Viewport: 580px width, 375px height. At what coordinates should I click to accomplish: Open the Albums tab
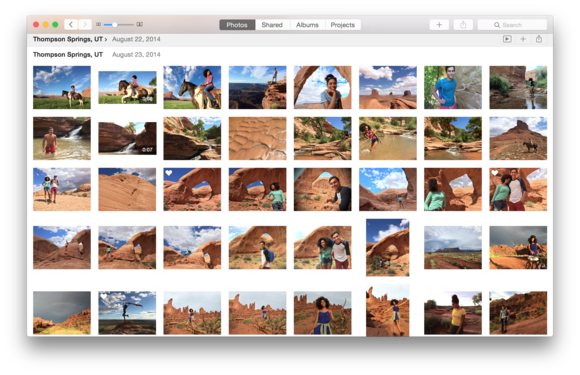[x=307, y=25]
